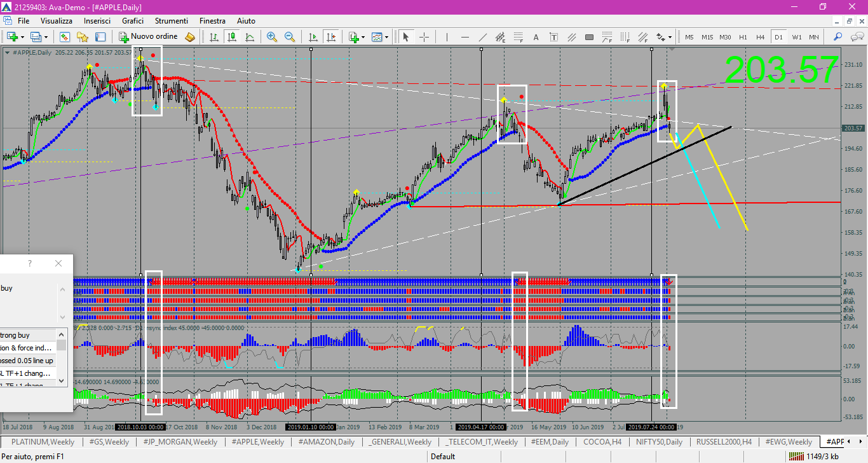Viewport: 868px width, 463px height.
Task: Open the arrows objects icon
Action: (660, 36)
